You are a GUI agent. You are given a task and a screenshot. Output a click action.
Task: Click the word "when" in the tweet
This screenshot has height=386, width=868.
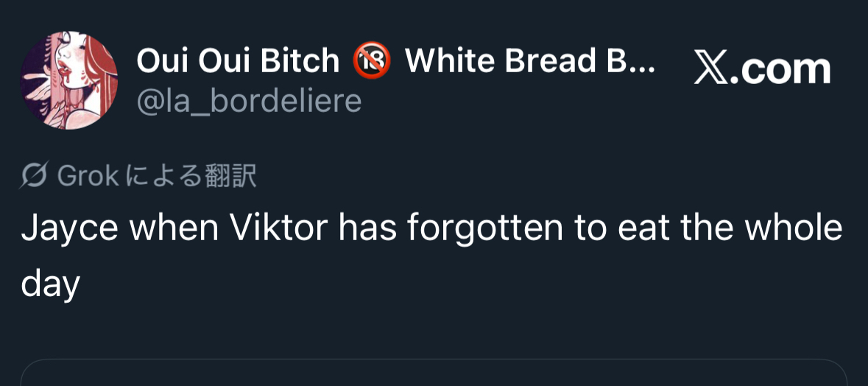(174, 229)
